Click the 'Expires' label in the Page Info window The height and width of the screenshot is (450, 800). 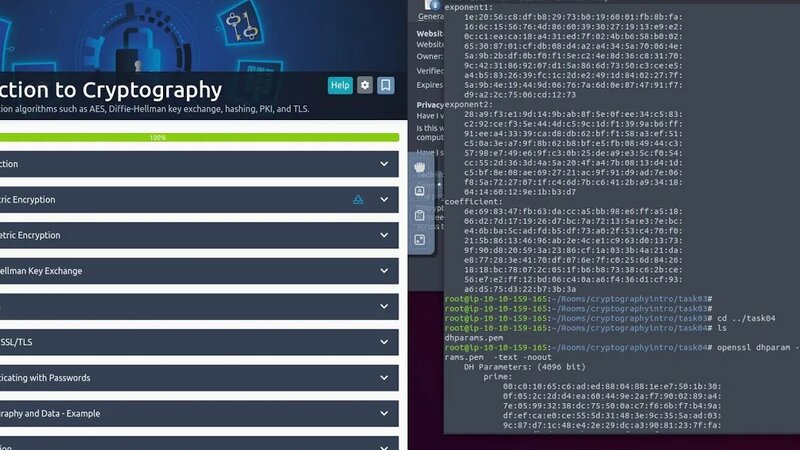[430, 85]
